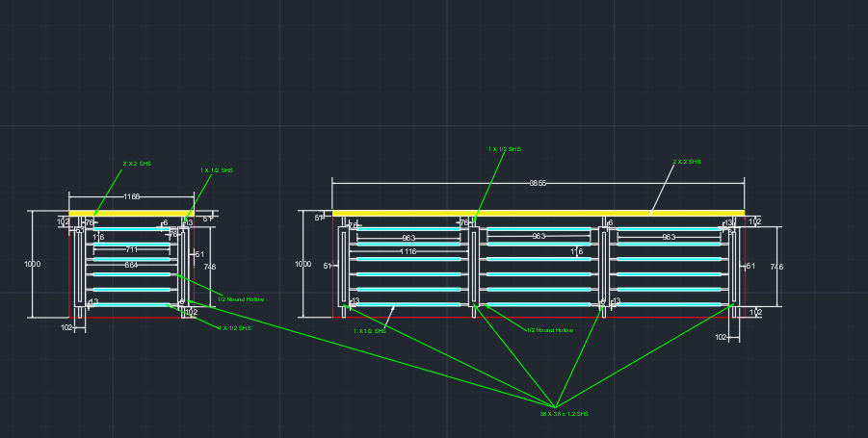The height and width of the screenshot is (438, 868).
Task: Select the 116 spacing dimension in small railing
Action: pos(98,237)
